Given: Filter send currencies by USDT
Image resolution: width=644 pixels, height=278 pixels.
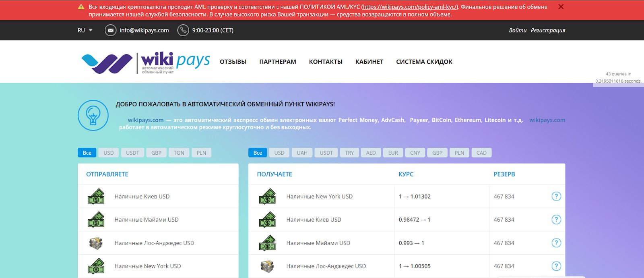Looking at the screenshot, I should 132,153.
